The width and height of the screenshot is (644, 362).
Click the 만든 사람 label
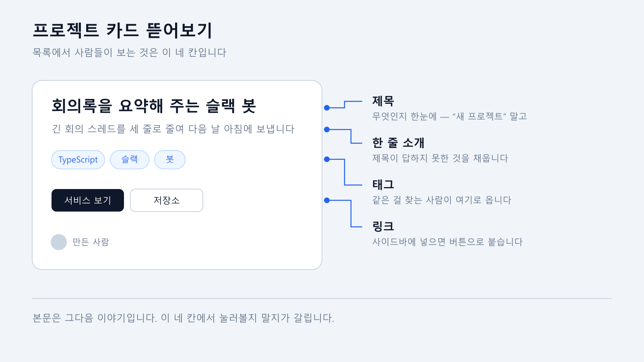pyautogui.click(x=91, y=242)
